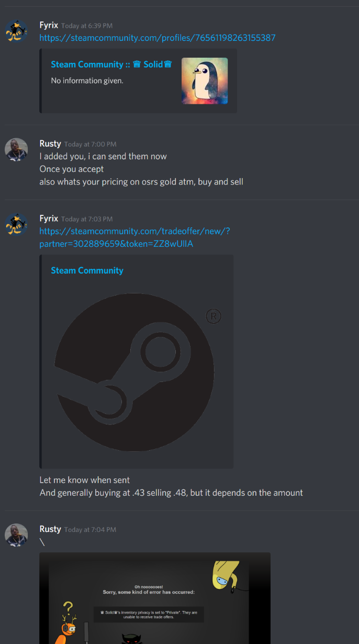
Task: Open Fyrix's avatar on the 7:03 PM message
Action: tap(16, 224)
